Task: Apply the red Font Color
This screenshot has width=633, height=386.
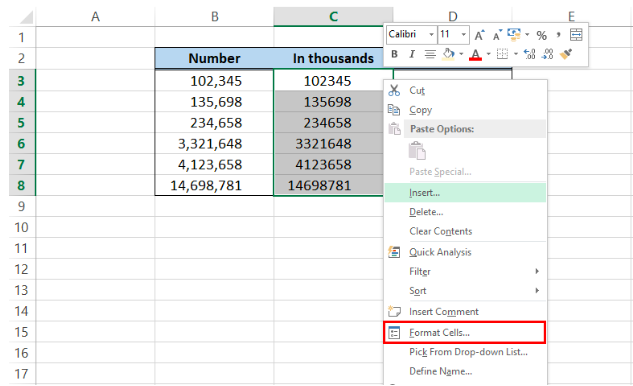Action: coord(476,54)
